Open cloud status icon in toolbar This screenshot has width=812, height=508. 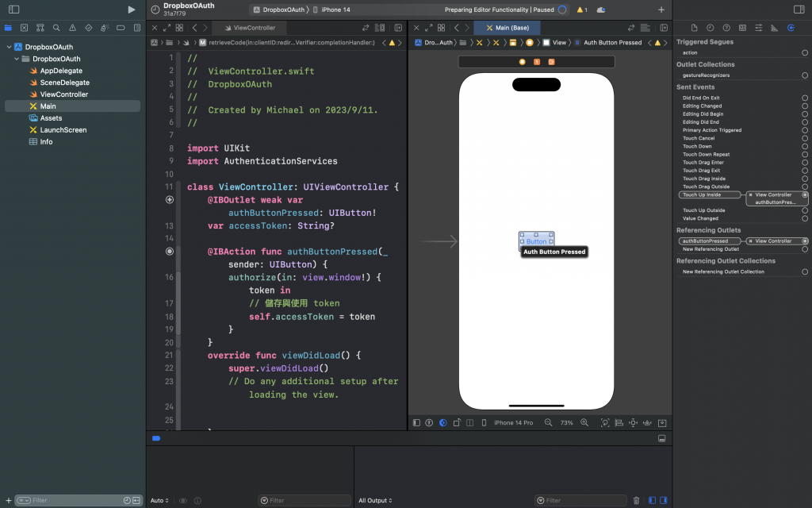[601, 10]
